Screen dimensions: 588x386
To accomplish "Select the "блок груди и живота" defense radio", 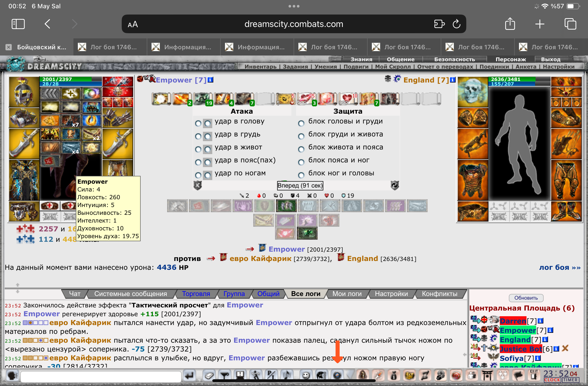I will coord(301,136).
